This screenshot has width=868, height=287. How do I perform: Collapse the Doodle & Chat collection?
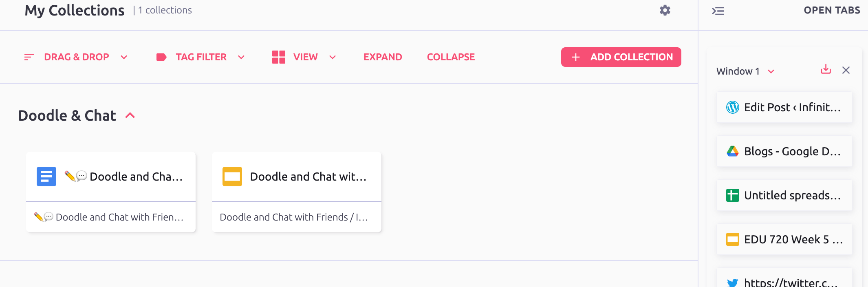coord(130,116)
